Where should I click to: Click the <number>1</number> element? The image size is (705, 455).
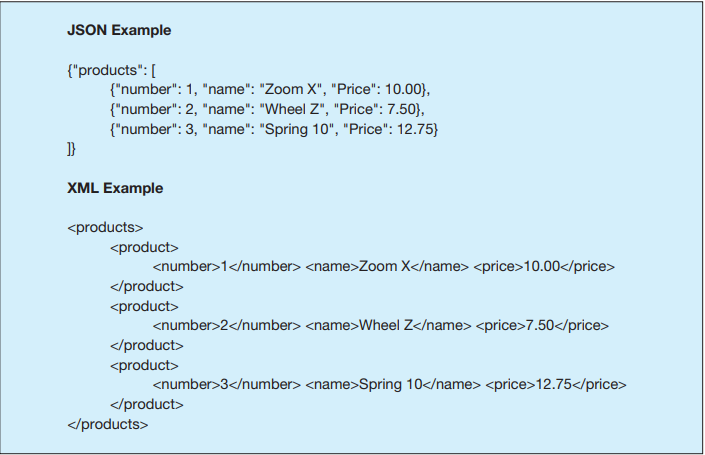coord(227,267)
